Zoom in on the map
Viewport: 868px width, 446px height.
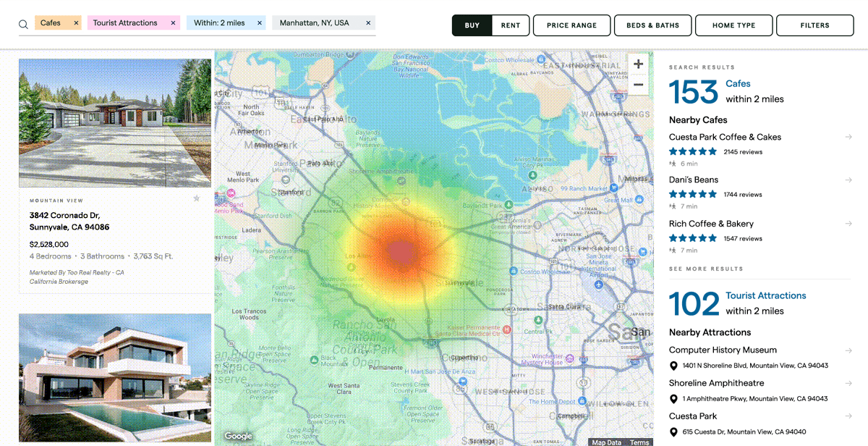[638, 64]
